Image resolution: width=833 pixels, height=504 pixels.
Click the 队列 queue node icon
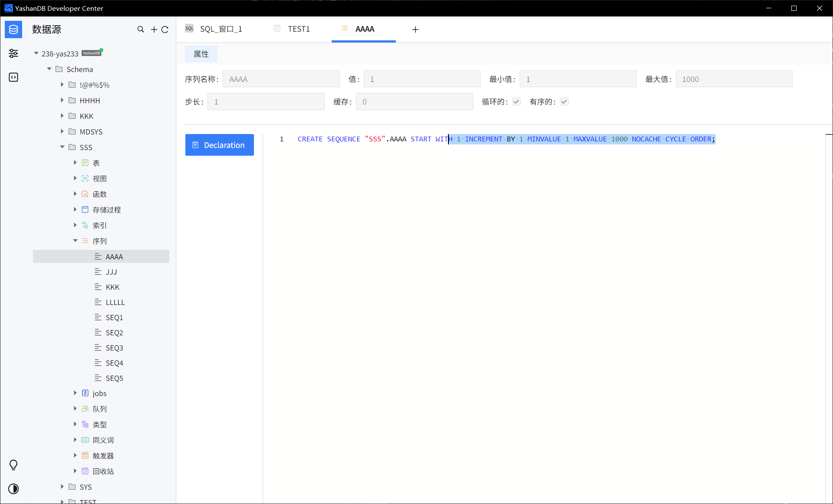(85, 409)
